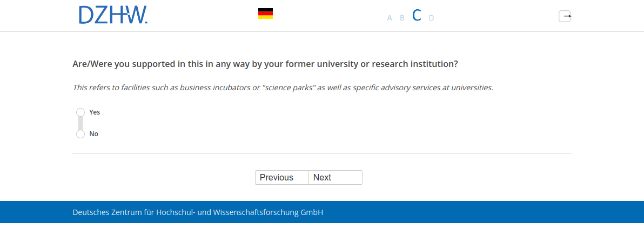Jump to survey section B
This screenshot has width=644, height=228.
click(x=402, y=18)
